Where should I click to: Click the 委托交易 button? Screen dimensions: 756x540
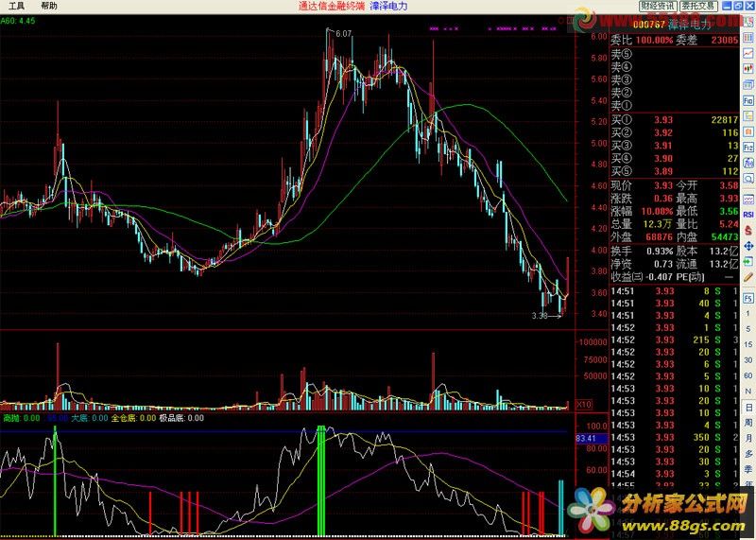pyautogui.click(x=699, y=6)
